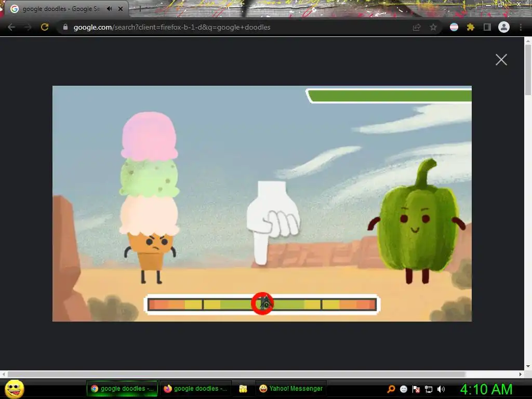This screenshot has width=532, height=399.
Task: Click the ice cream cone character
Action: (149, 197)
